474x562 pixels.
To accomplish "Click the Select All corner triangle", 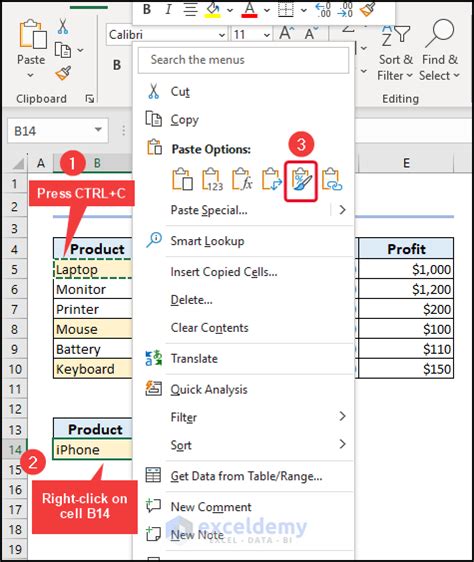I will [17, 163].
